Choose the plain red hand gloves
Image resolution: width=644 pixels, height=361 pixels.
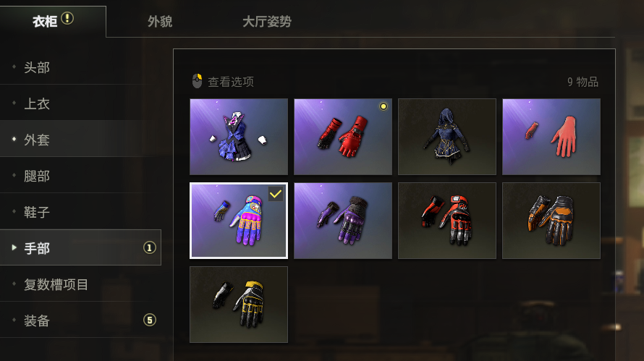coord(551,137)
